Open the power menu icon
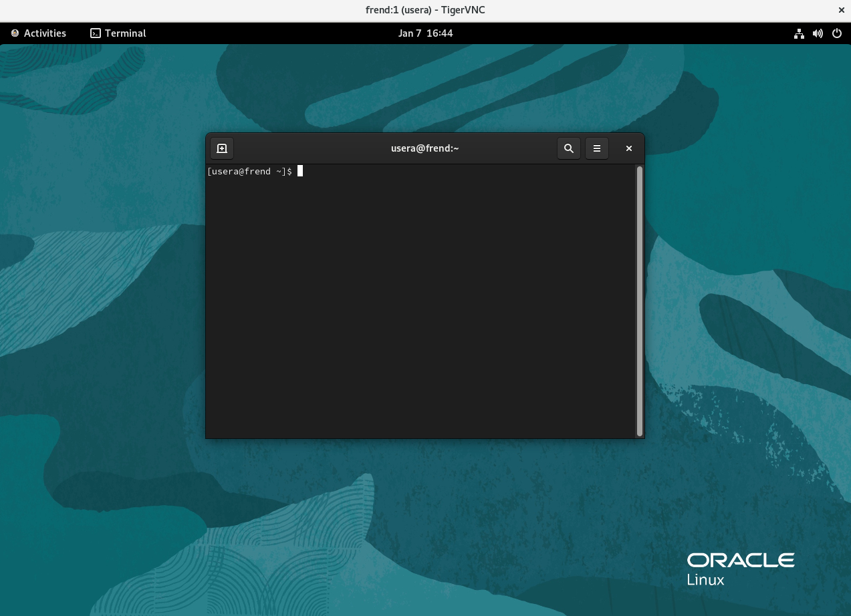This screenshot has height=616, width=851. click(837, 33)
